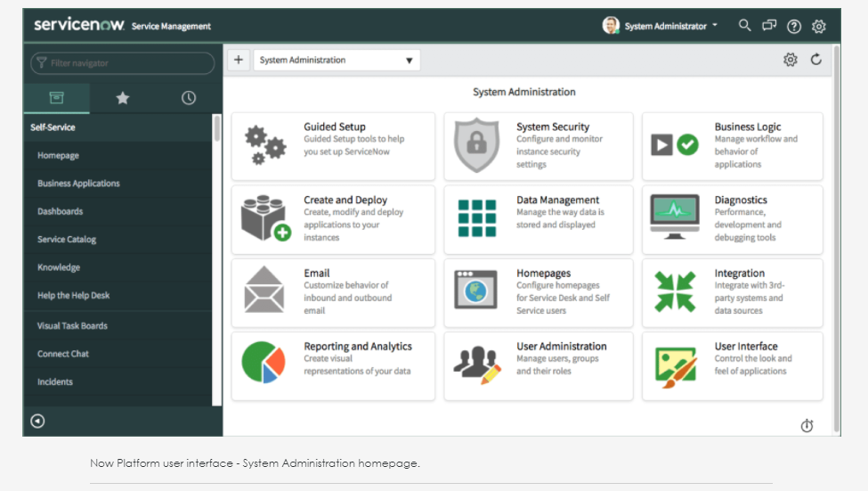Click the Filter navigator input field

point(122,63)
